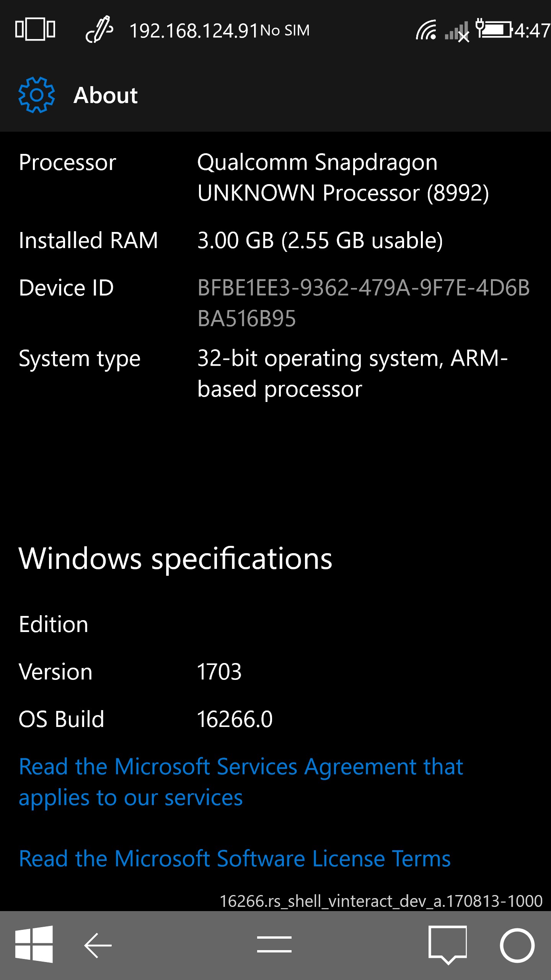Open the Microsoft Services Agreement link
Image resolution: width=551 pixels, height=980 pixels.
tap(241, 782)
